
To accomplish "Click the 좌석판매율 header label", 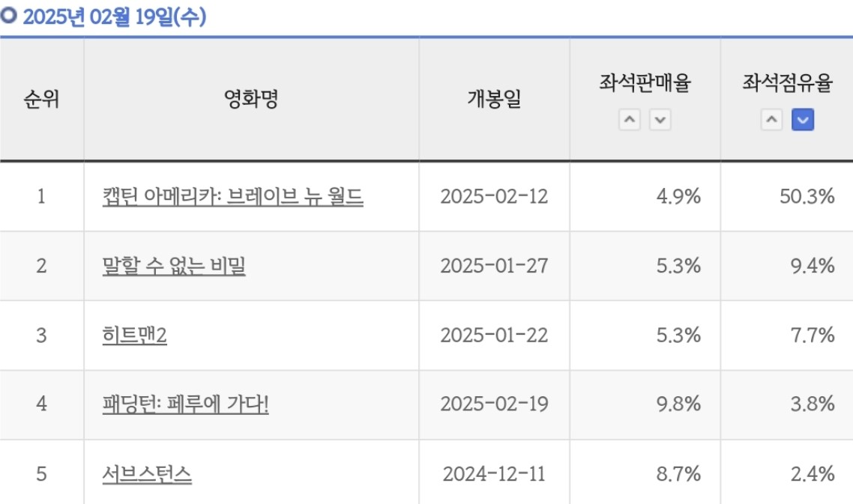I will click(645, 83).
